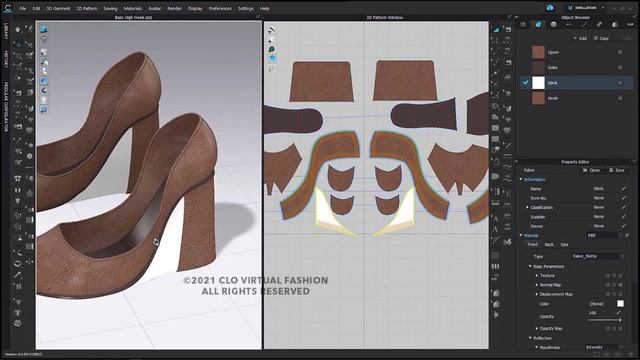Open the Topstitch tab in Object Browser
The height and width of the screenshot is (360, 640).
point(584,24)
